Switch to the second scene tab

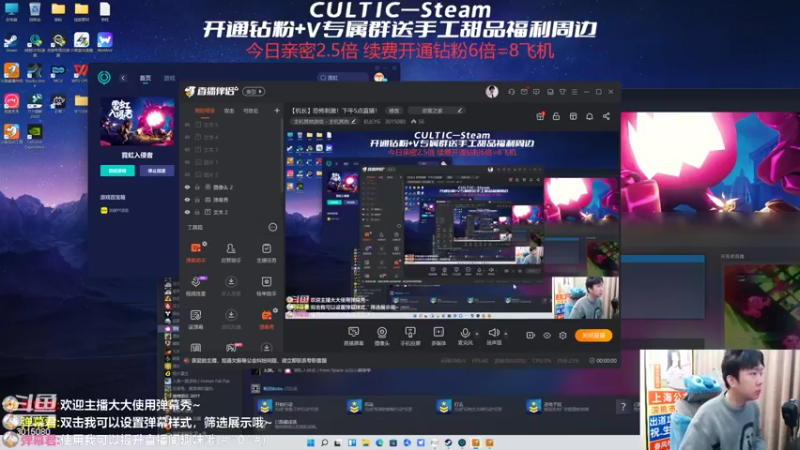click(229, 111)
